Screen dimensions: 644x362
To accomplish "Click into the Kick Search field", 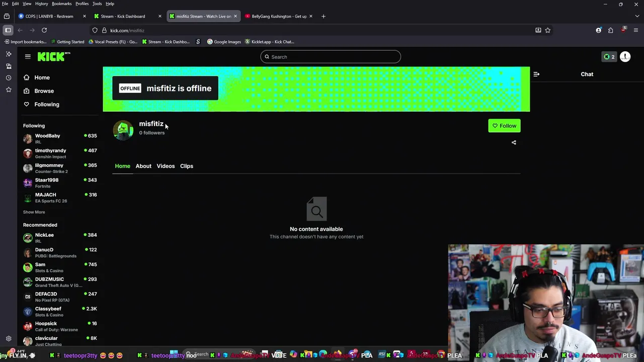I will pos(331,57).
